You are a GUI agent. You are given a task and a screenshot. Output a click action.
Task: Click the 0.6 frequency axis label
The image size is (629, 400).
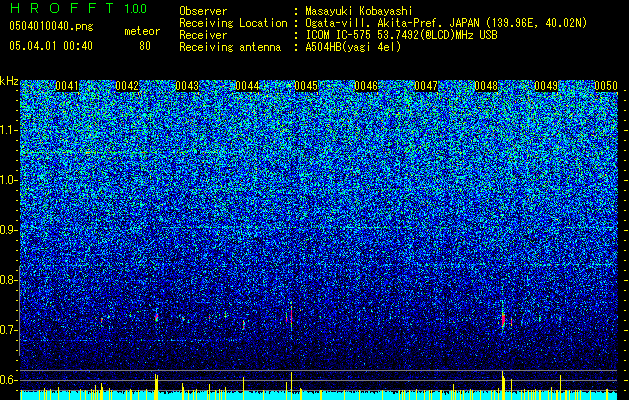pyautogui.click(x=9, y=380)
